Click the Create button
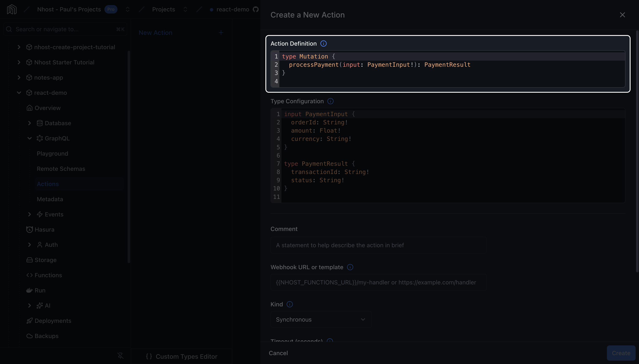The width and height of the screenshot is (639, 364). pyautogui.click(x=621, y=353)
